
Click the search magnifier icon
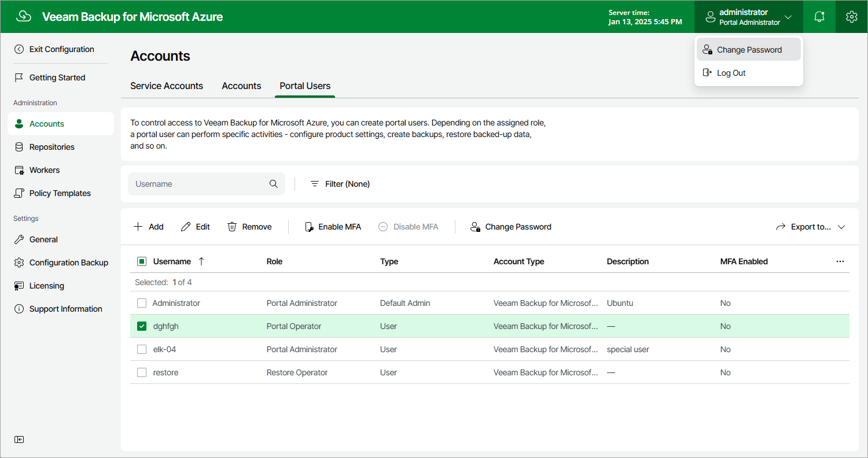click(274, 184)
